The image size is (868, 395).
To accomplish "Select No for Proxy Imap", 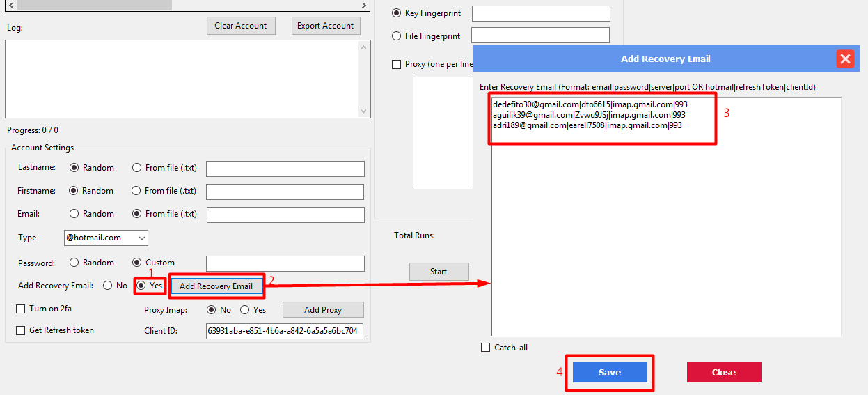I will click(x=212, y=310).
